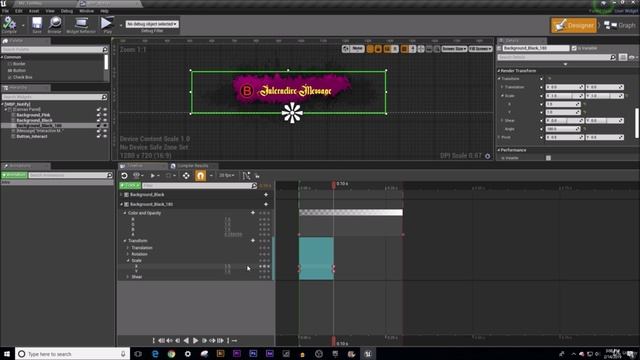Screen dimensions: 640x360
Task: Open the Debug menu
Action: [x=67, y=11]
